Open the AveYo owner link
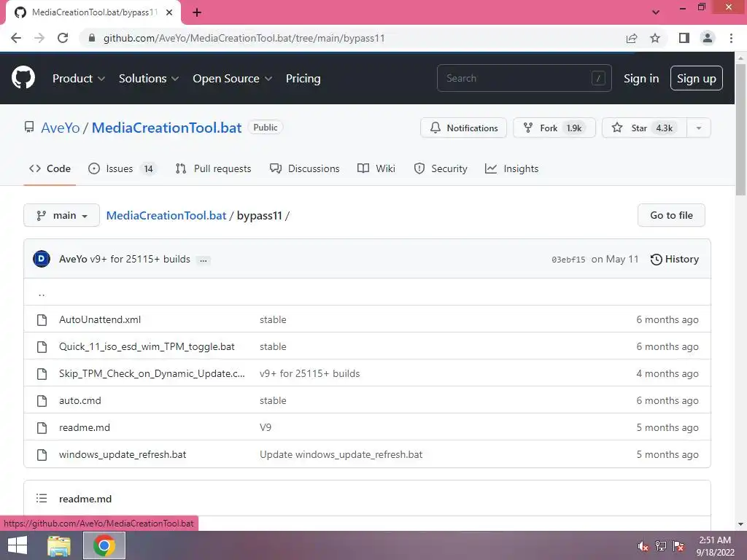The height and width of the screenshot is (560, 747). click(x=61, y=128)
